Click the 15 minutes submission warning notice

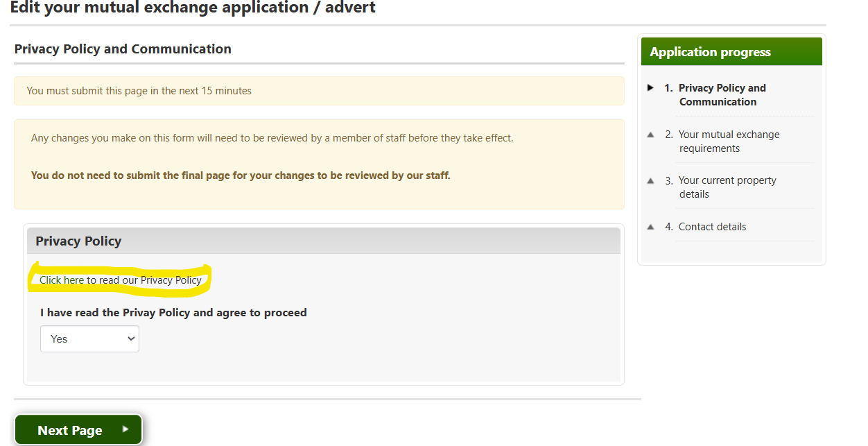click(x=139, y=91)
